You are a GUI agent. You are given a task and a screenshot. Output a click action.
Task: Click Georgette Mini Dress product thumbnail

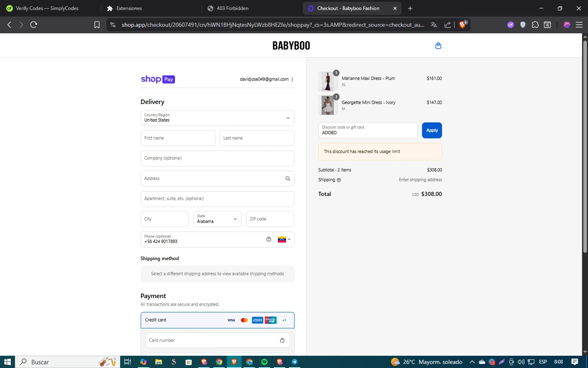click(328, 105)
